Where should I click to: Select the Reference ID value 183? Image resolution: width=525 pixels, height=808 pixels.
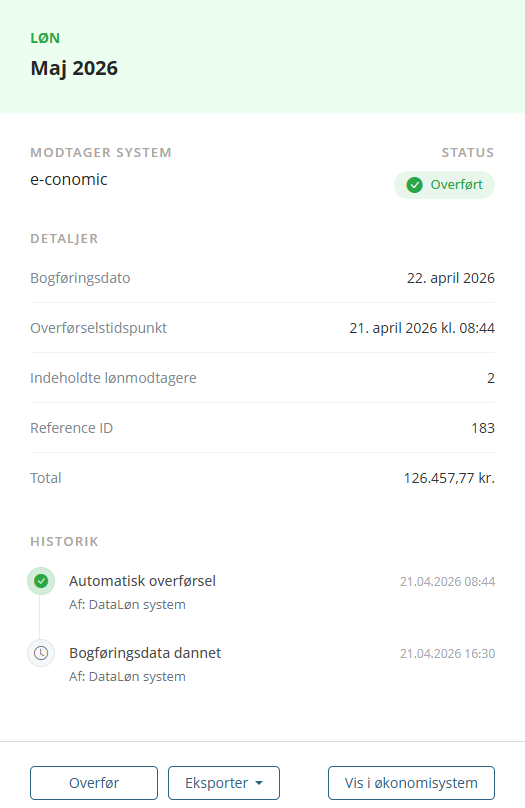pos(483,428)
